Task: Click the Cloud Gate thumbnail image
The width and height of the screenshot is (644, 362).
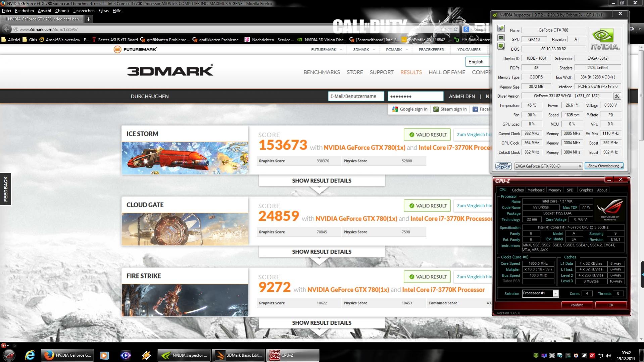Action: [x=185, y=229]
